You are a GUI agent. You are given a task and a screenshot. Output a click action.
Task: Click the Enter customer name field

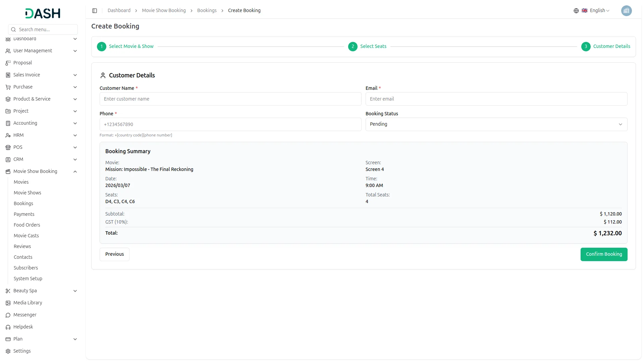(x=230, y=99)
